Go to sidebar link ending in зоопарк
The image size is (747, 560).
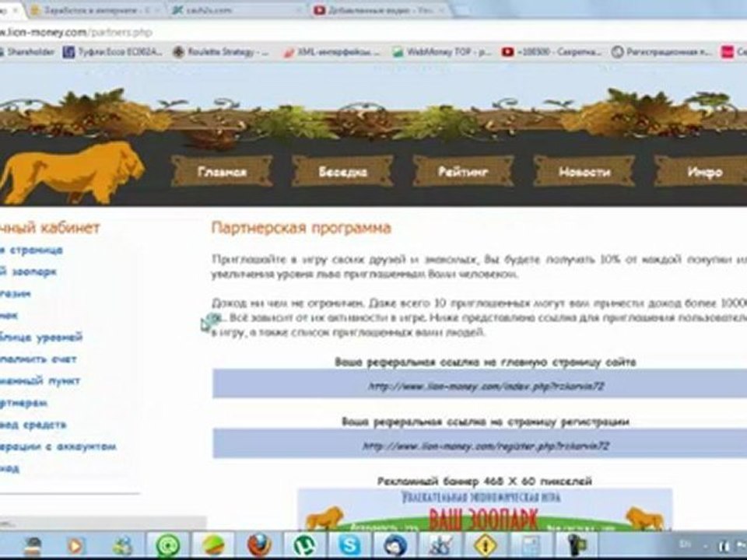[28, 272]
